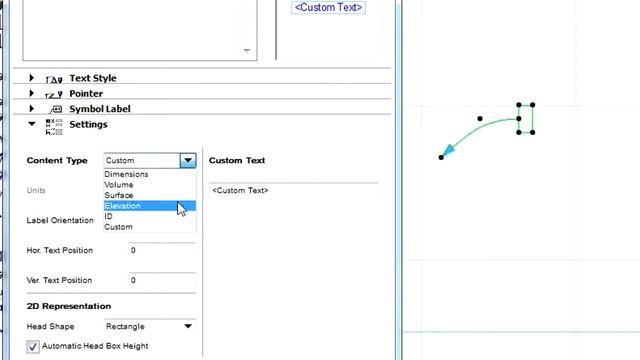Click the Custom Text input field
Image resolution: width=640 pixels, height=360 pixels.
(293, 191)
